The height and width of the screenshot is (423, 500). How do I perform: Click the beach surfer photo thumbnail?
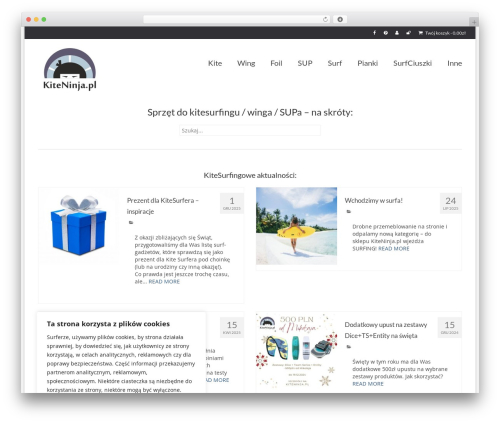[x=296, y=226]
